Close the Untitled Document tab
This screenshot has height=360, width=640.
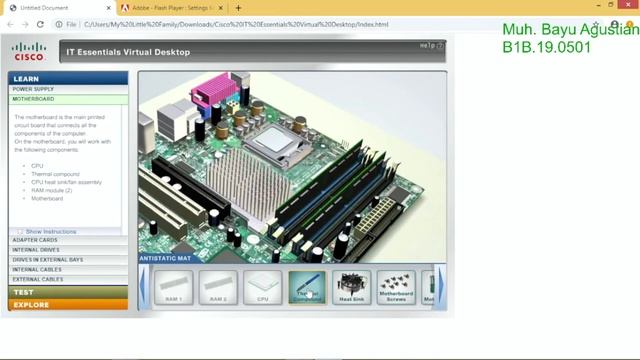[109, 8]
